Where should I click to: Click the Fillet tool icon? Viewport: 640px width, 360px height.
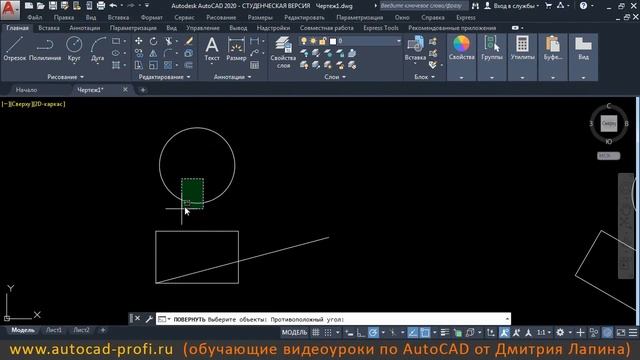click(168, 53)
